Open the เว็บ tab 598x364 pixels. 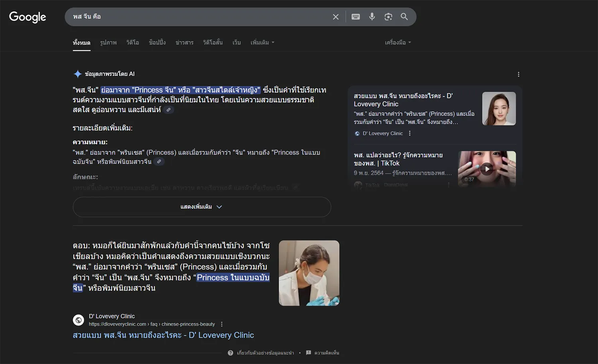[x=237, y=43]
